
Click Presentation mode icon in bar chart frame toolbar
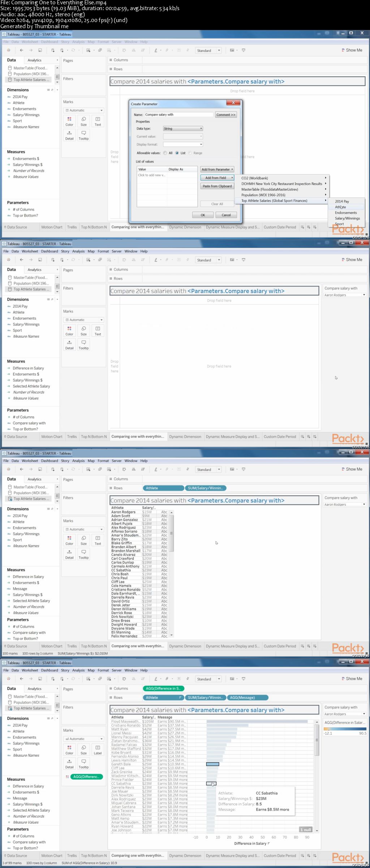tap(244, 679)
